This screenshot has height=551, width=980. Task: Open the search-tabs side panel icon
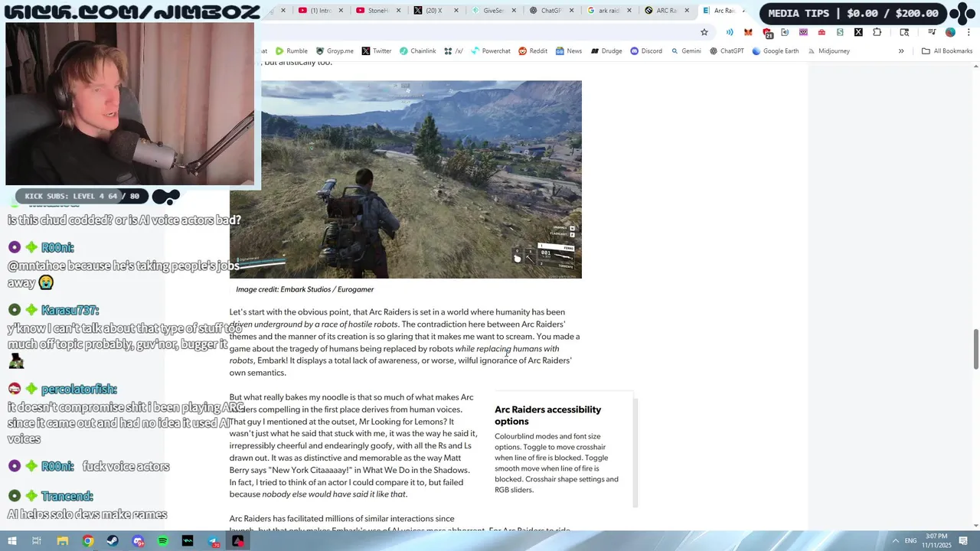pos(904,32)
